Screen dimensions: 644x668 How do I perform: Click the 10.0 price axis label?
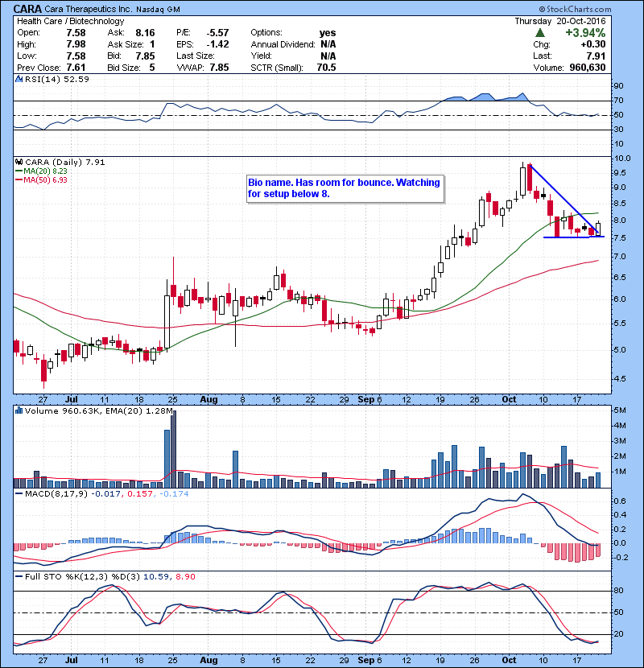[621, 159]
